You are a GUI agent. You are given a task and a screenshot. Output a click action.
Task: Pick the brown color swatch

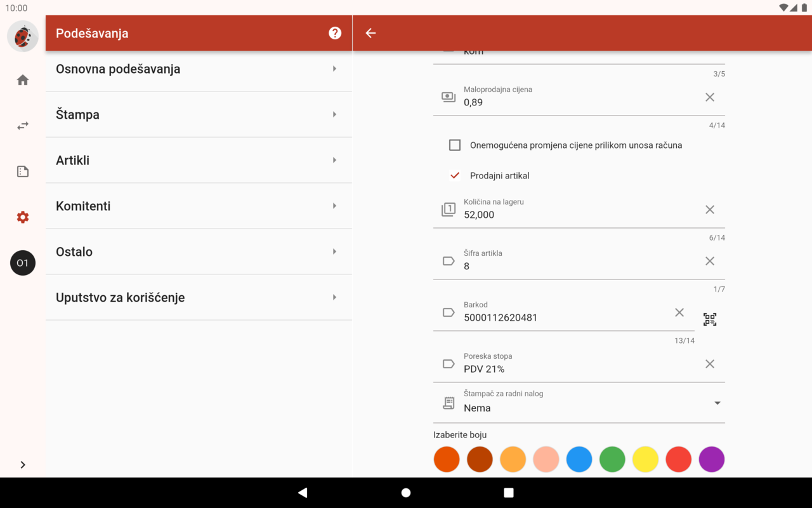pos(480,459)
